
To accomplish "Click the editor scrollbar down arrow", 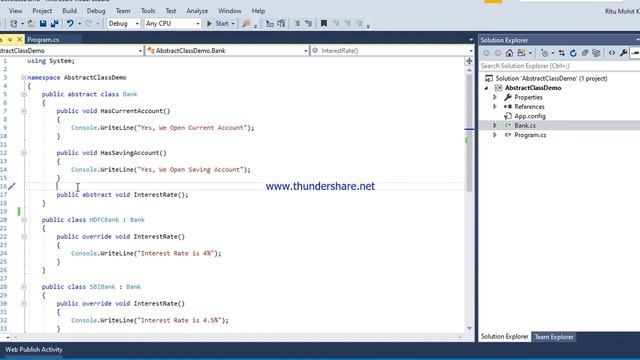I will (x=469, y=328).
